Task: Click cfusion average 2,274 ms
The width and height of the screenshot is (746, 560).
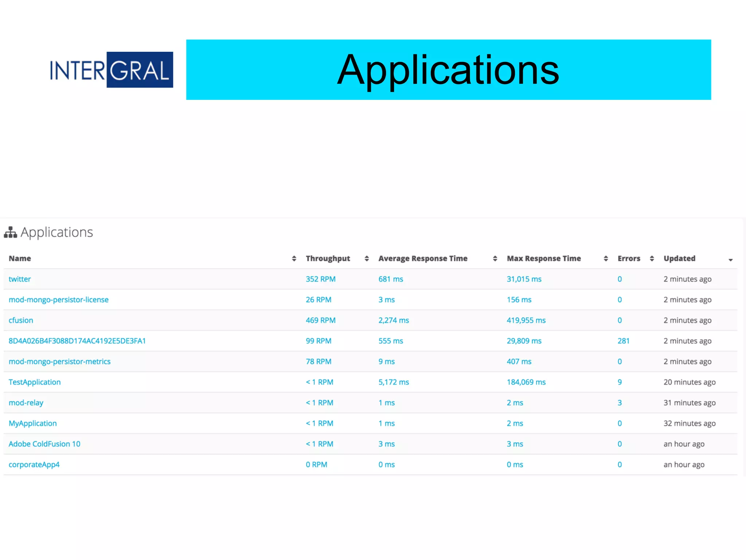Action: [x=393, y=320]
